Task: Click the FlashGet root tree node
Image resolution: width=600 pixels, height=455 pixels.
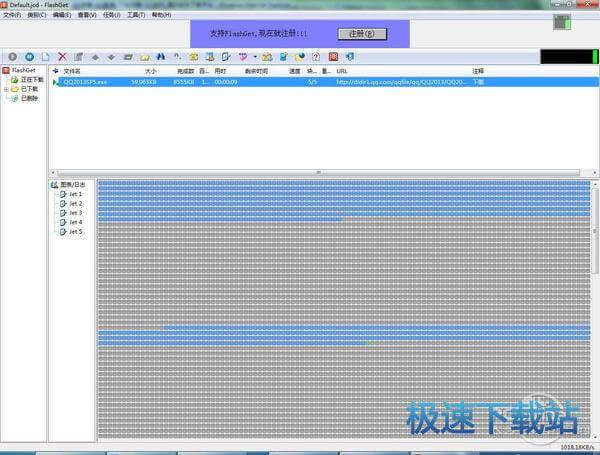Action: [23, 70]
